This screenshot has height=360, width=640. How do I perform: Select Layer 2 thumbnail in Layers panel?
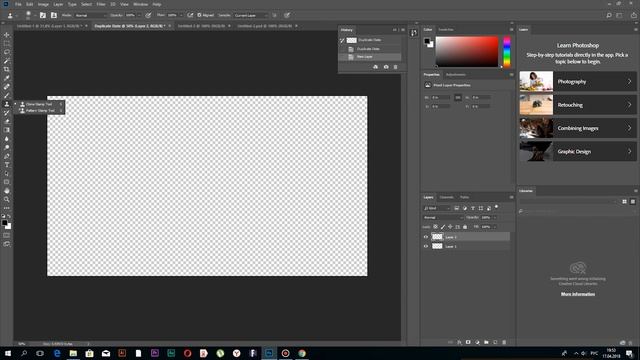[437, 237]
